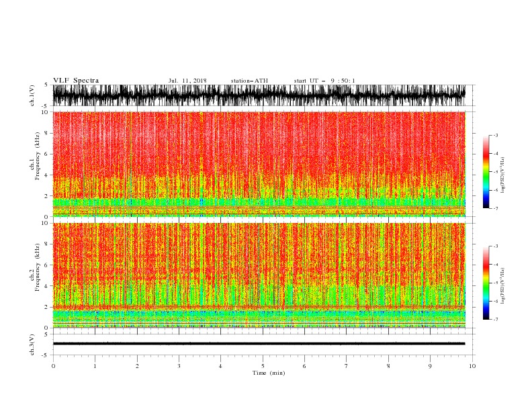Click the ch.1 spectrogram panel
This screenshot has height=411, width=532.
(x=259, y=164)
